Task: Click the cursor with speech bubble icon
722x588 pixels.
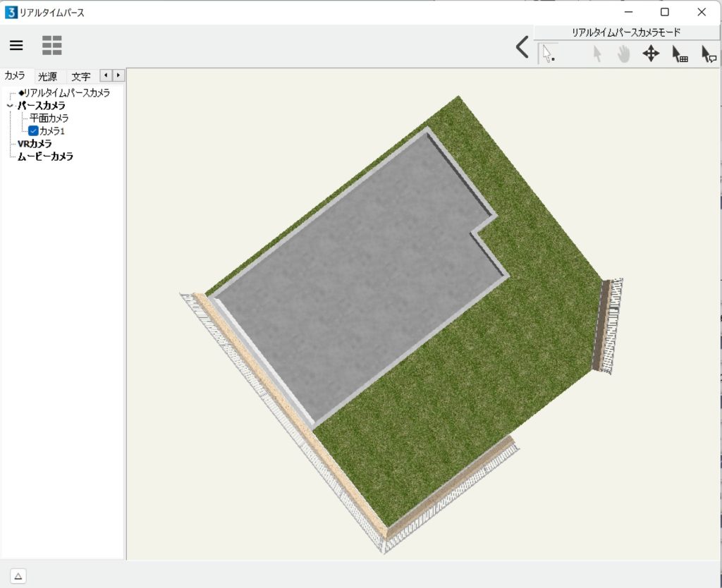Action: 708,54
